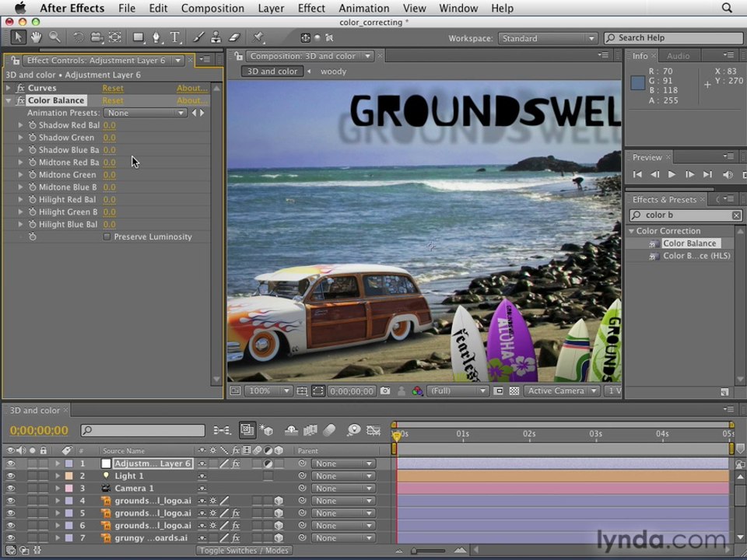Toggle Midtone Green Balance stopwatch
Screen dimensions: 747x560
pyautogui.click(x=33, y=175)
